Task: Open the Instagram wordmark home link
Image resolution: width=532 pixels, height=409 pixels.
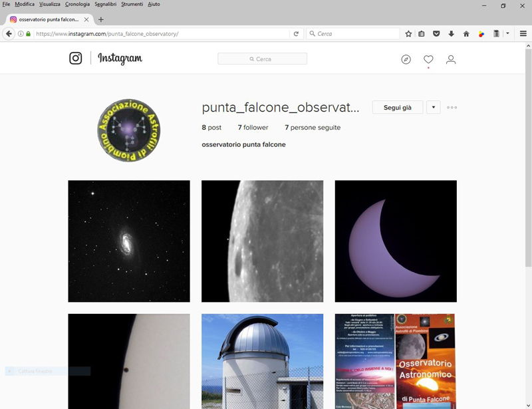Action: (x=120, y=59)
